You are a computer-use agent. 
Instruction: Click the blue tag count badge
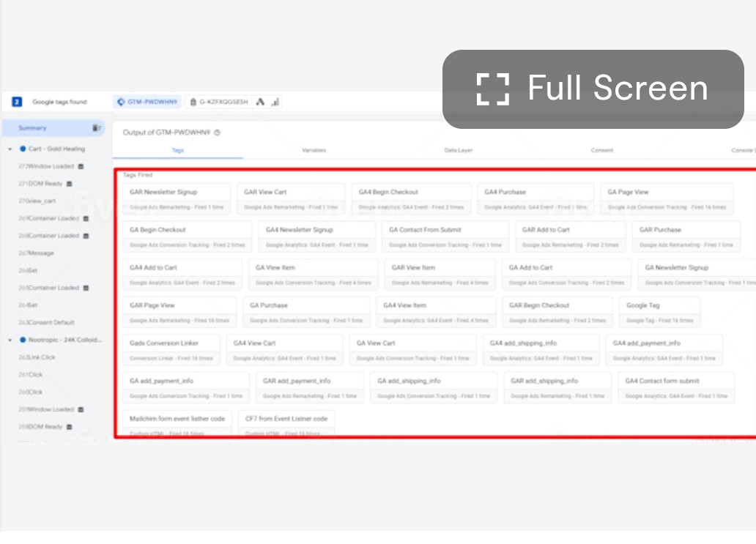17,103
